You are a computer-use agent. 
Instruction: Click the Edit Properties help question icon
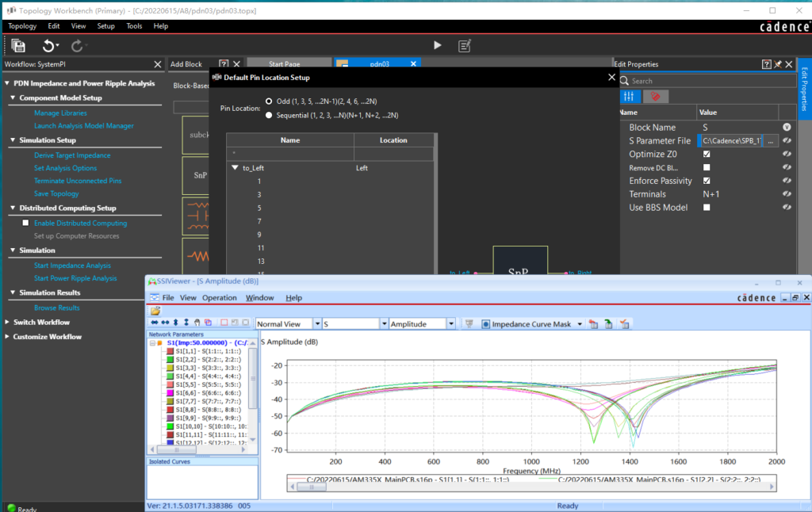click(766, 64)
